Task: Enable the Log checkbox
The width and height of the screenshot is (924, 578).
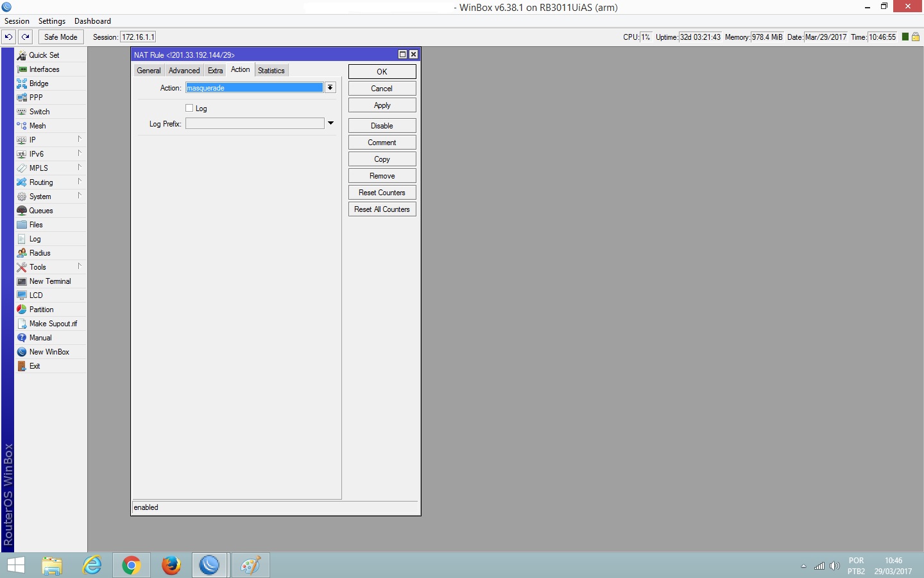Action: coord(189,109)
